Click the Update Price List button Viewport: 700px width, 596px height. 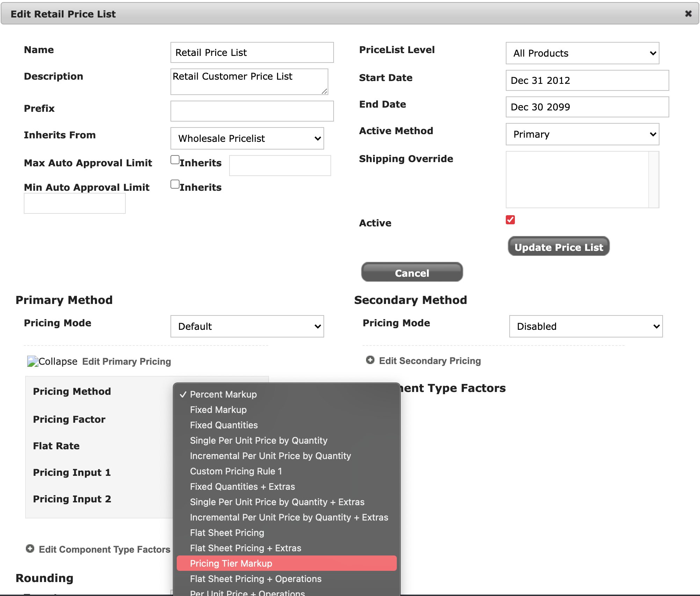559,247
